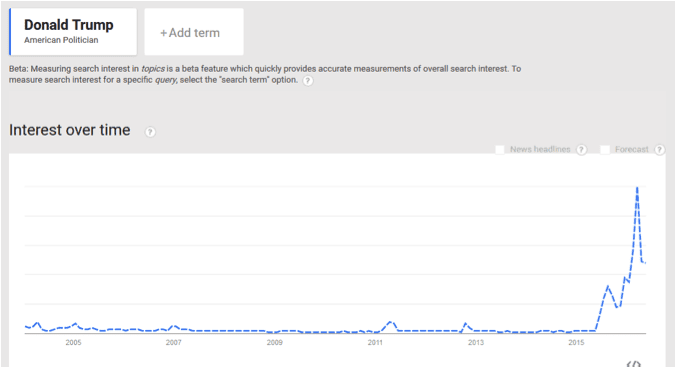Click the Interest over time heading
677x368 pixels.
tap(70, 130)
